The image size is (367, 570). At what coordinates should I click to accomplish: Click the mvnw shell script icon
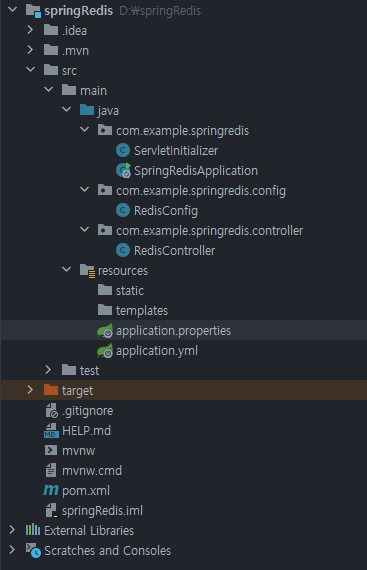pos(51,450)
